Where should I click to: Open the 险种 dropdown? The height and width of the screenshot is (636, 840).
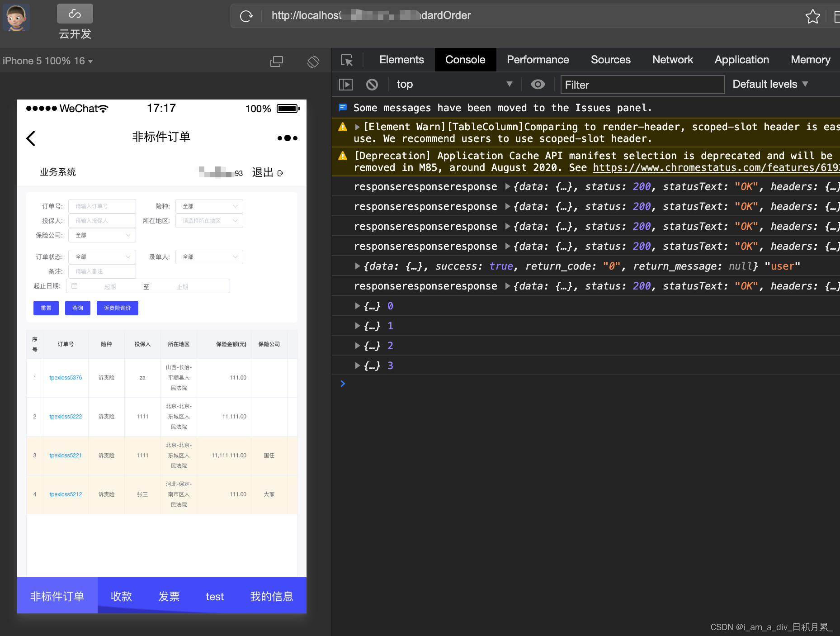209,206
